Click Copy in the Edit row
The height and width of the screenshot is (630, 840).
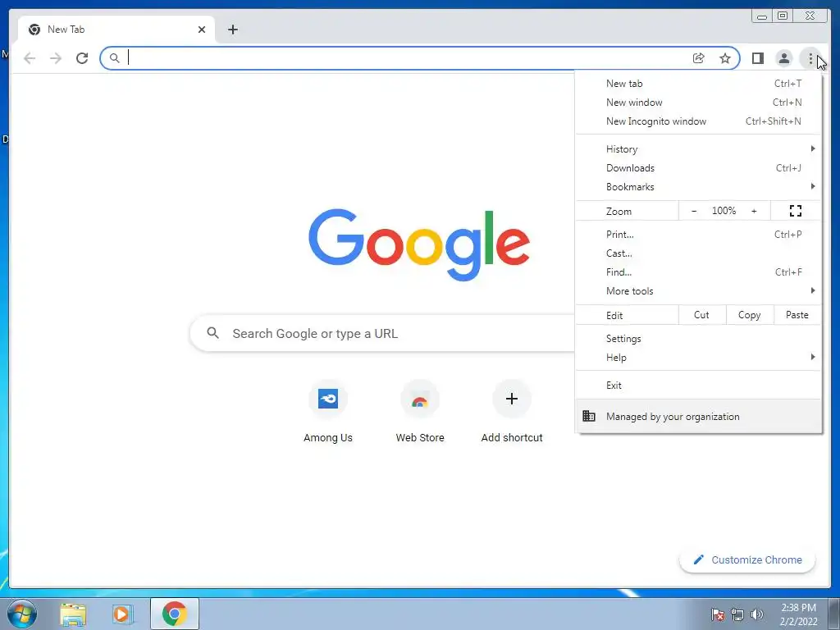coord(750,315)
